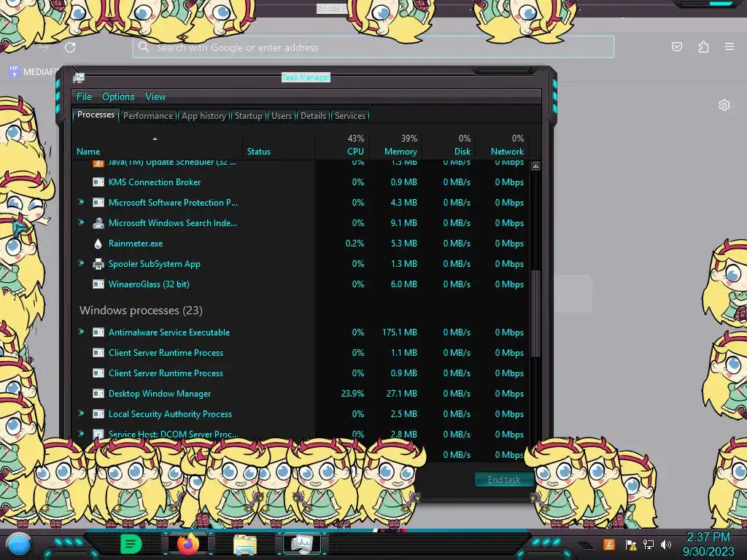Viewport: 747px width, 560px height.
Task: Open the green notes app on taskbar
Action: 131,544
